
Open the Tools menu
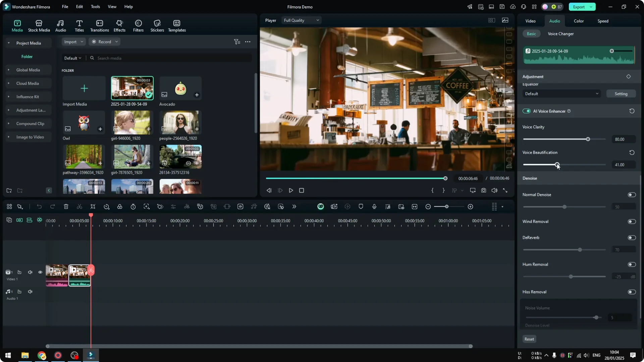[x=95, y=7]
